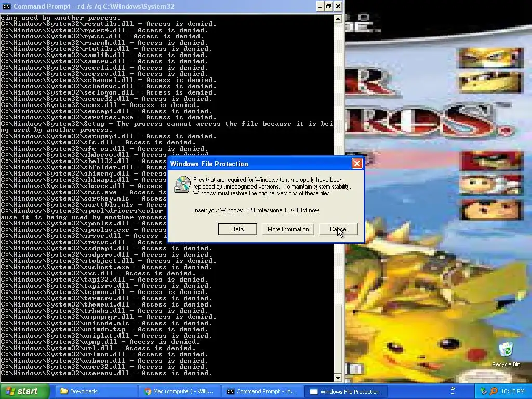The image size is (532, 399).
Task: Click the network tray icon beside clock
Action: pos(484,391)
